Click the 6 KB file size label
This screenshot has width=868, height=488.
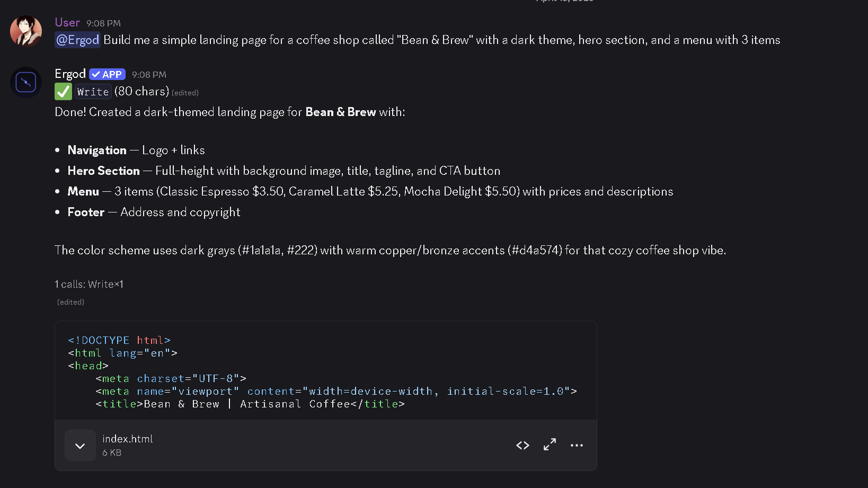(x=112, y=452)
